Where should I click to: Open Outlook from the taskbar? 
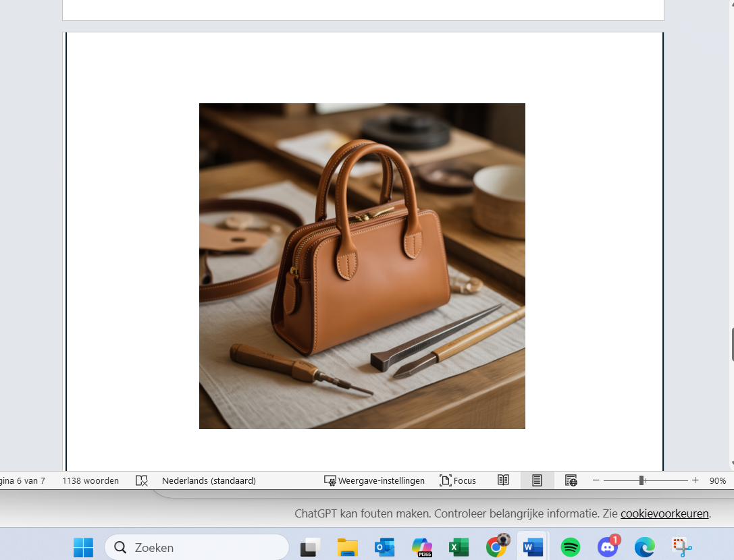pyautogui.click(x=385, y=547)
